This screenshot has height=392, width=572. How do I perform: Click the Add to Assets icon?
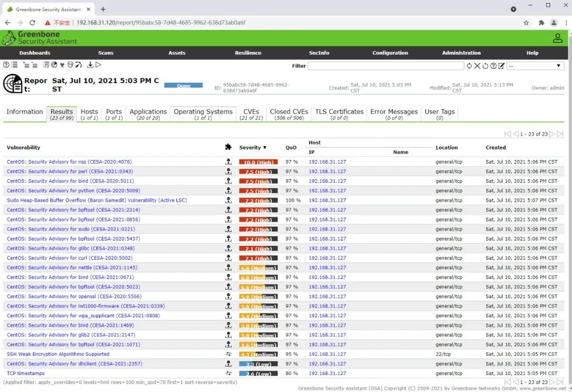[26, 65]
